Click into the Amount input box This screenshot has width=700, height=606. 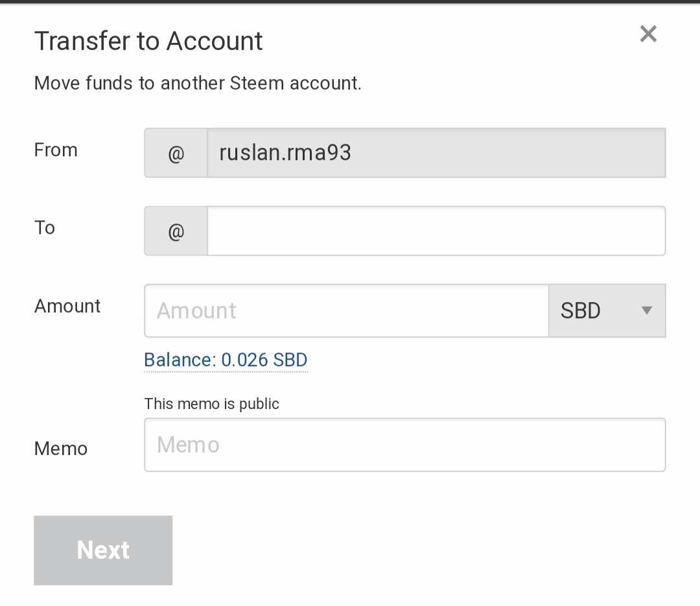346,310
